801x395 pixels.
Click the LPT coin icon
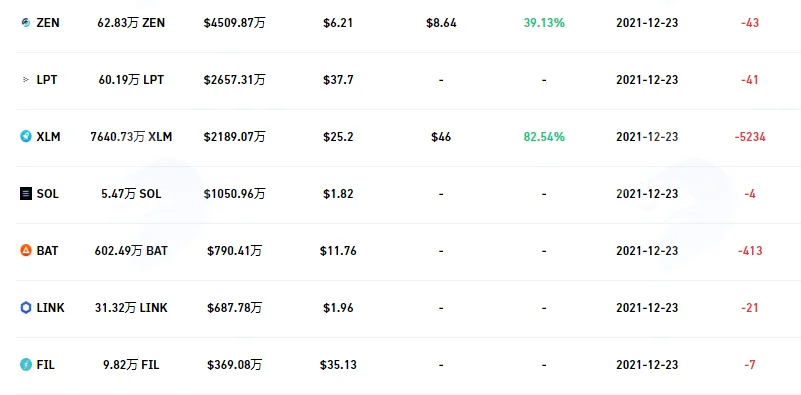[26, 80]
